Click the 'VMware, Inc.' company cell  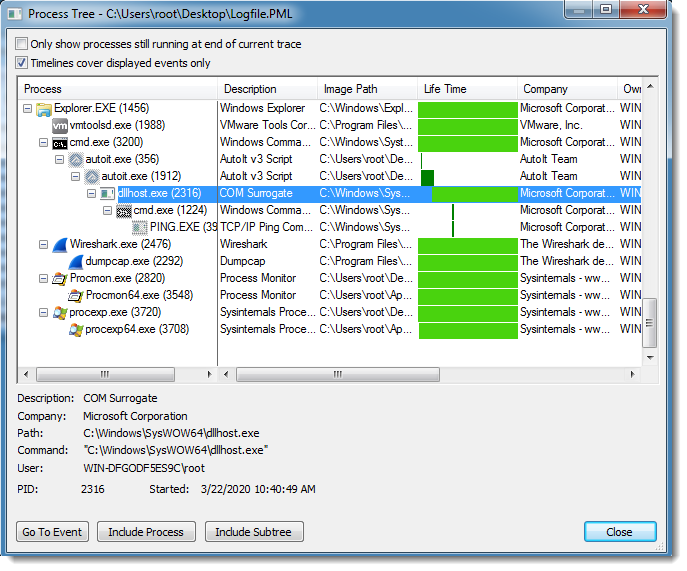(x=551, y=126)
